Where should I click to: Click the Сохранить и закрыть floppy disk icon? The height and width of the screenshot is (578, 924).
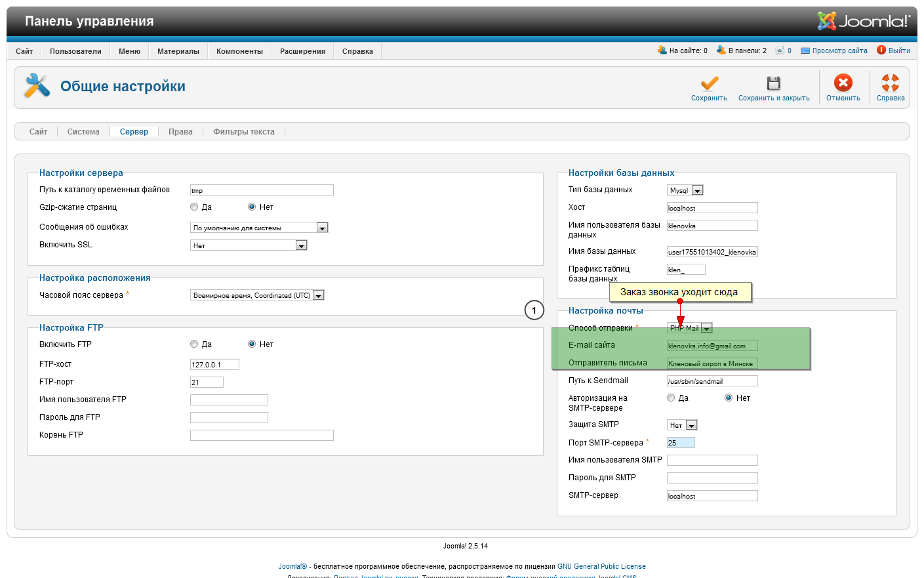coord(774,83)
